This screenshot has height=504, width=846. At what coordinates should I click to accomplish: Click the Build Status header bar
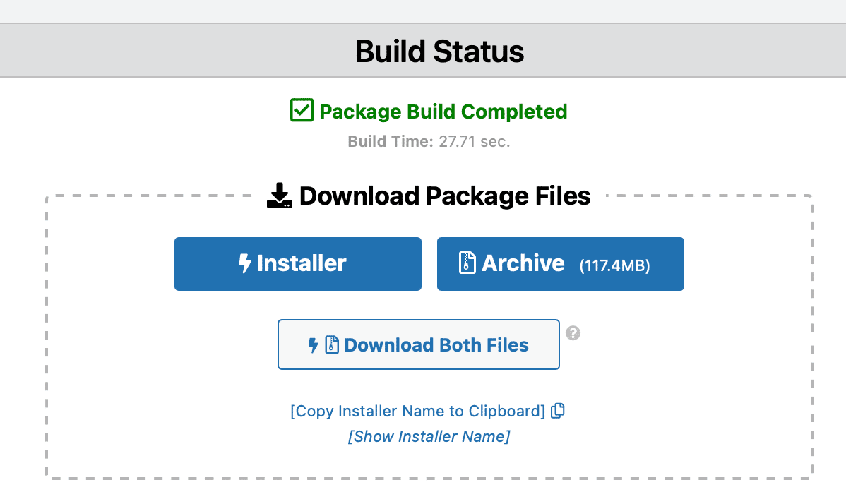(439, 52)
